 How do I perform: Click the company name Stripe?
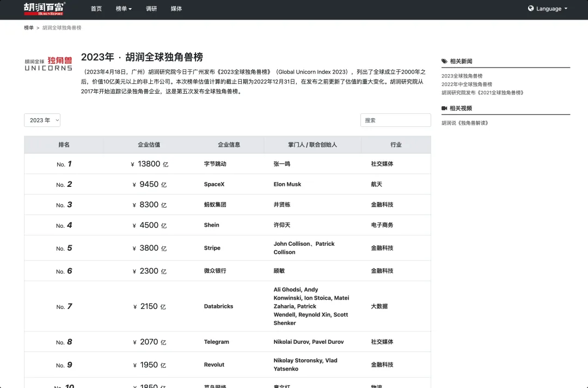click(212, 248)
